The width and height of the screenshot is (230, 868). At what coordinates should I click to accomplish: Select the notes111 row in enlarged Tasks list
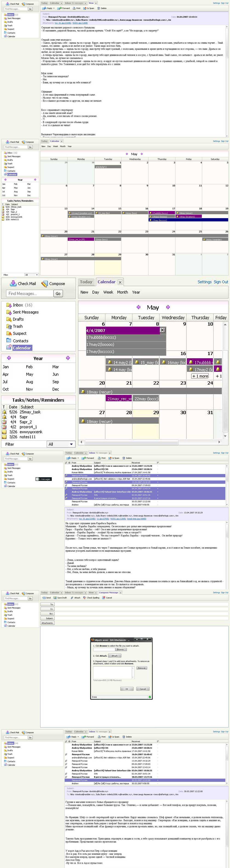(38, 437)
